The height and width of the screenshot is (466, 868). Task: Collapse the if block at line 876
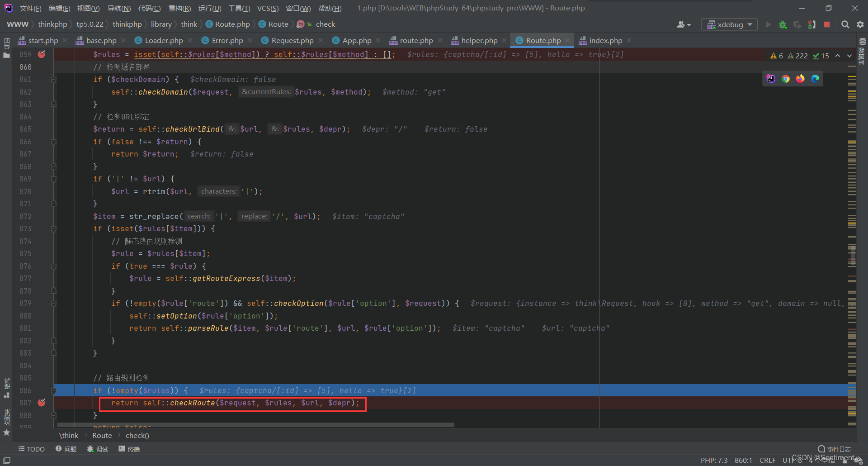(x=54, y=266)
